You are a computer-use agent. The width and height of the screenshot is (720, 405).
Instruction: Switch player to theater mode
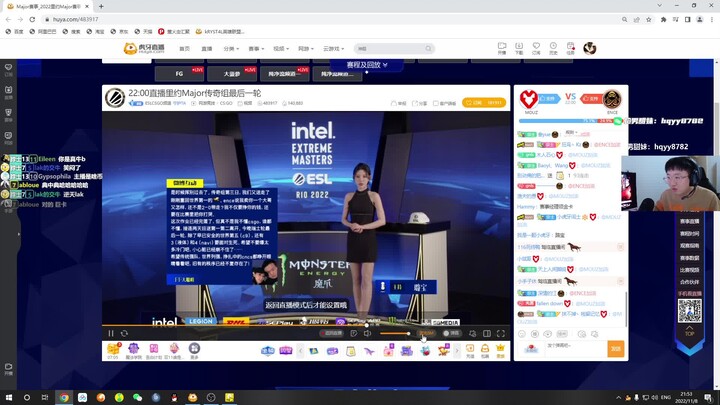(486, 333)
